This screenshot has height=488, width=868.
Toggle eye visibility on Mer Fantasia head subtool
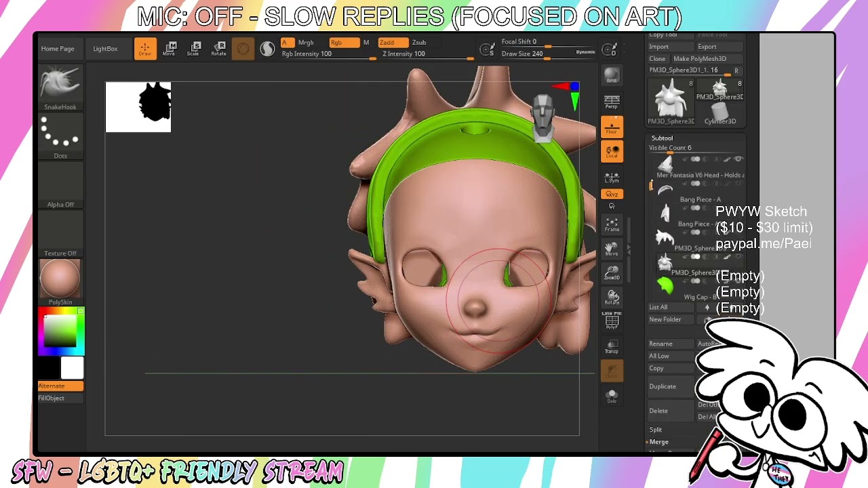click(x=738, y=159)
